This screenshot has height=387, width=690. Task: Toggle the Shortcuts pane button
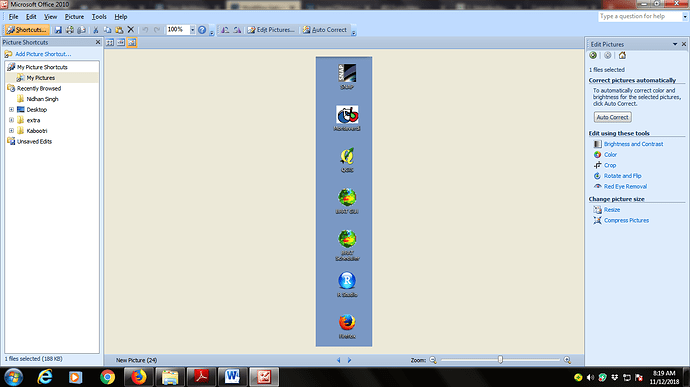click(x=26, y=30)
